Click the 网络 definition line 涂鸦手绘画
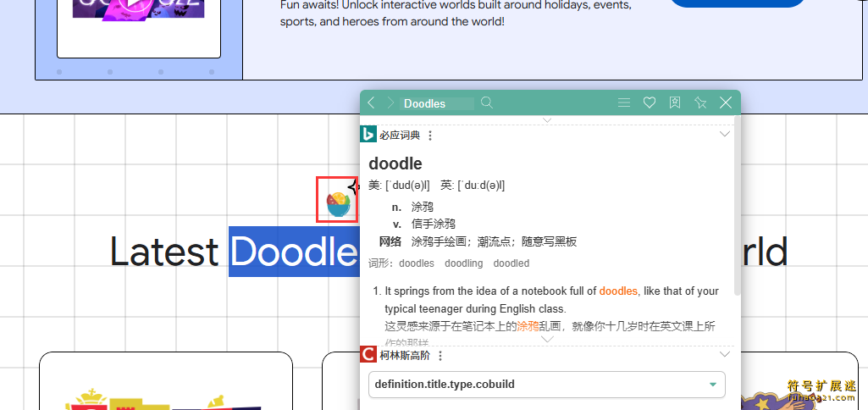Screen dimensions: 868x410 [478, 241]
